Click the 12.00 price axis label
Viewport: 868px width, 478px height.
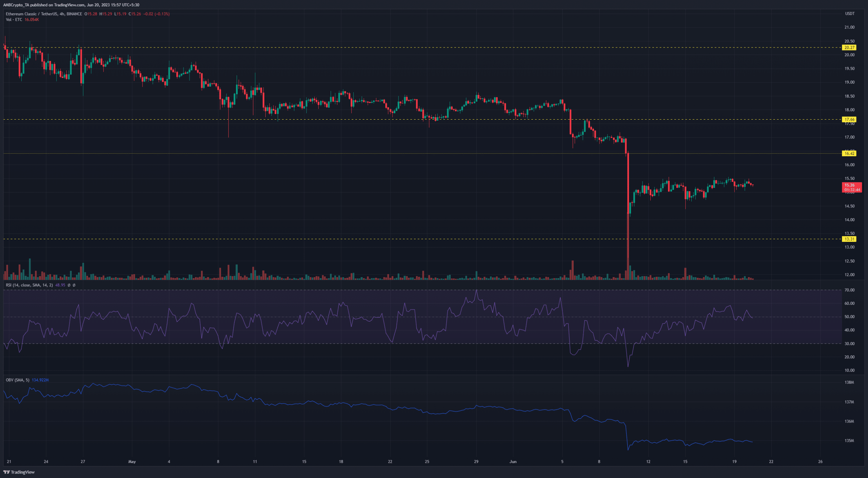point(849,275)
